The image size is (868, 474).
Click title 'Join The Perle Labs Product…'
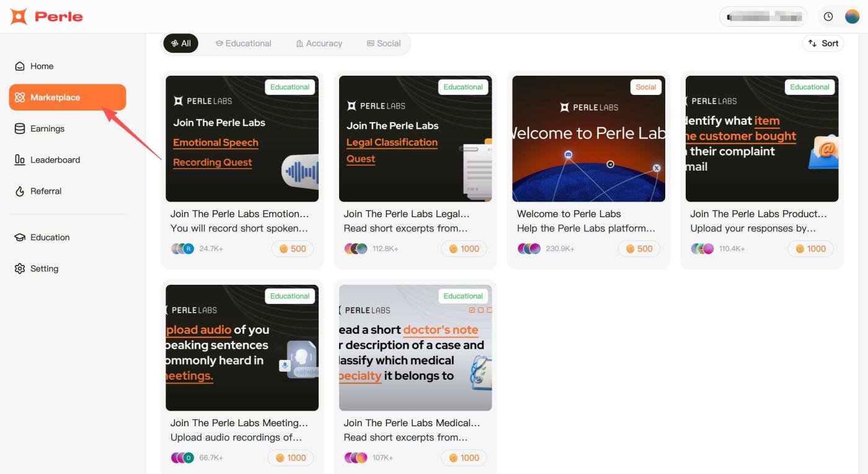pos(759,214)
